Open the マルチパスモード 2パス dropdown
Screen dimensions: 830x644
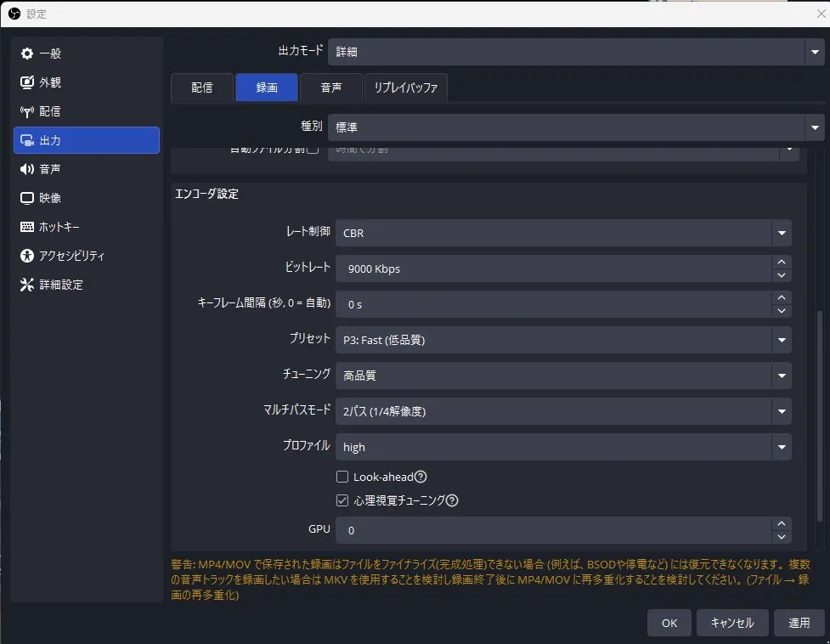pyautogui.click(x=563, y=411)
